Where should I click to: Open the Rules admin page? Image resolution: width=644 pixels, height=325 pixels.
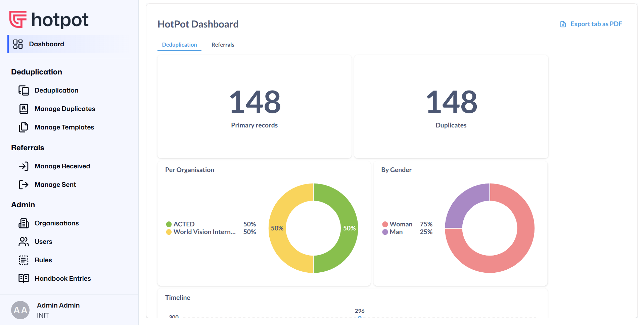click(x=43, y=260)
